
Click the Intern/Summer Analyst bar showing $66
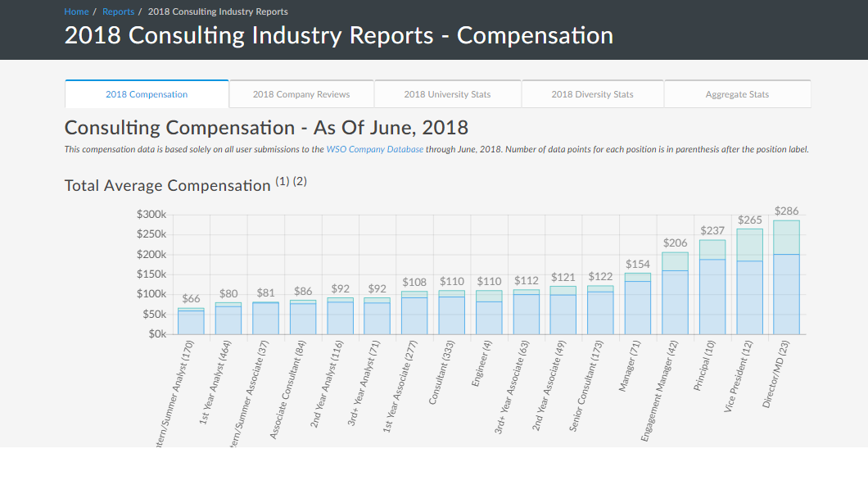coord(191,322)
